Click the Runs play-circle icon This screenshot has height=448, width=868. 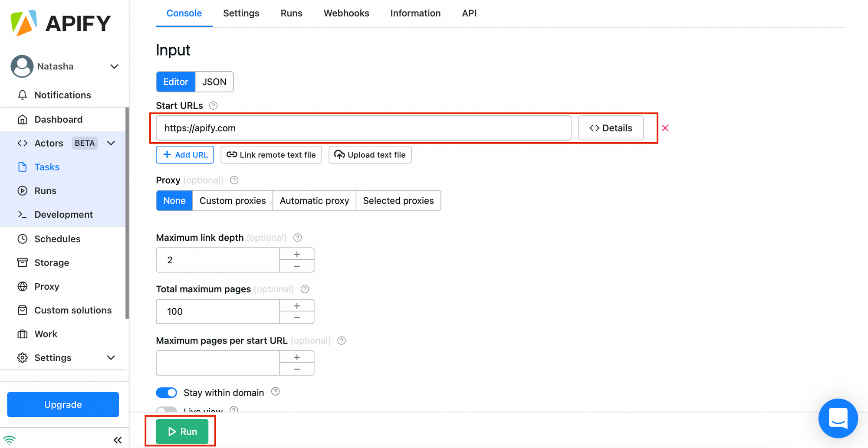pos(23,191)
